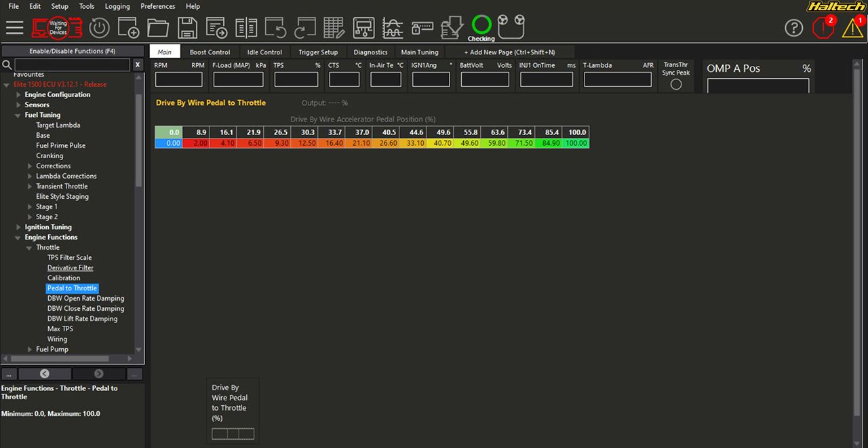Image resolution: width=868 pixels, height=448 pixels.
Task: Expand the Lambda Corrections node
Action: [30, 176]
